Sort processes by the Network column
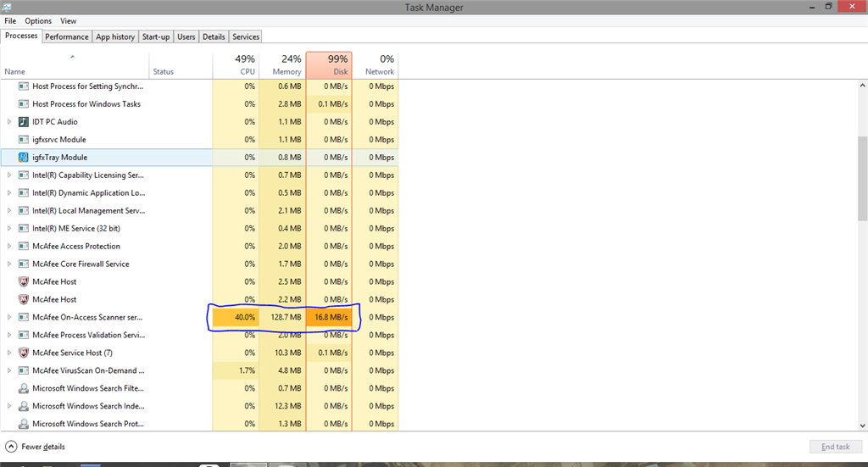 click(x=376, y=65)
